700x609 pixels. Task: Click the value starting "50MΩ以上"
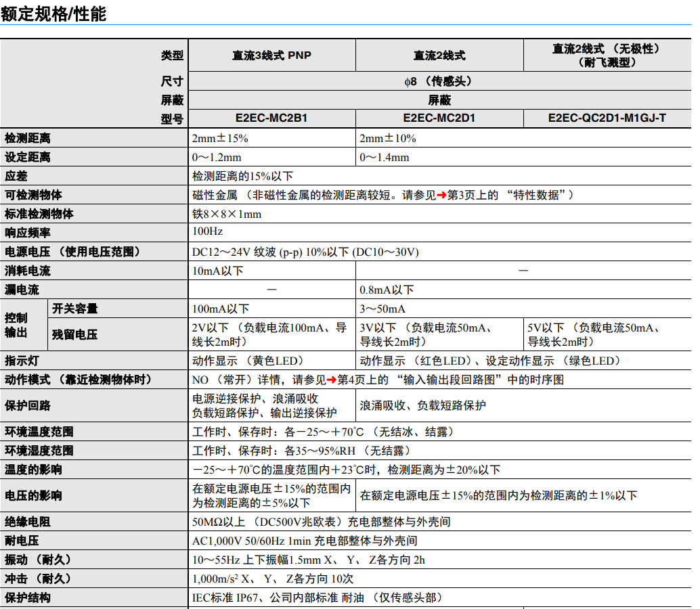pos(322,522)
